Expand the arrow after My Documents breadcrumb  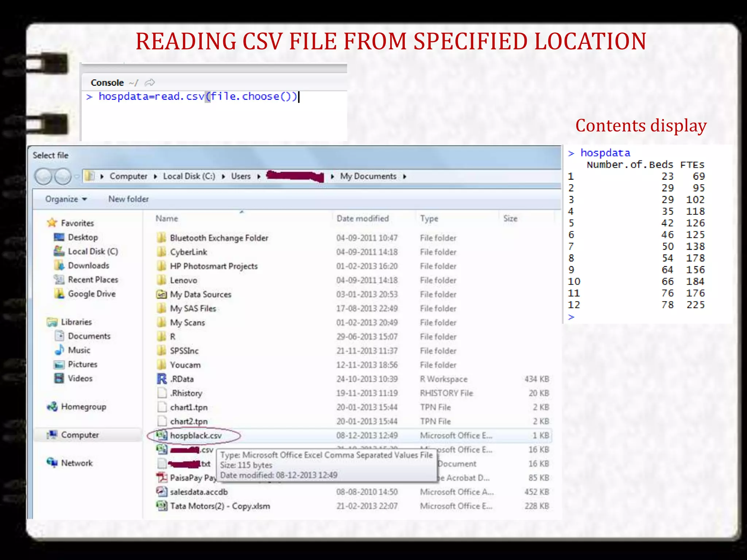pos(405,177)
